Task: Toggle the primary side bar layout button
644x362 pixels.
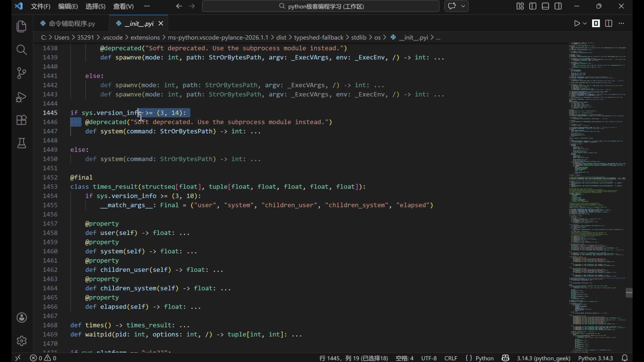Action: (x=533, y=6)
